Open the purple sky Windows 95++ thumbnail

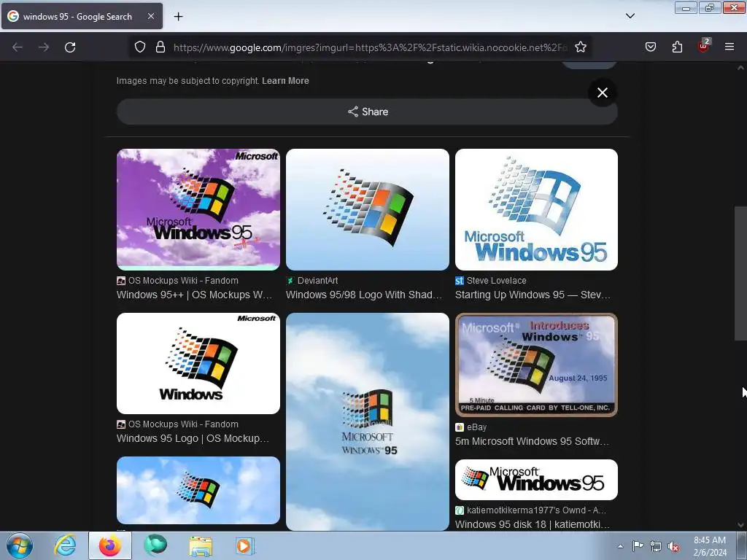(198, 209)
